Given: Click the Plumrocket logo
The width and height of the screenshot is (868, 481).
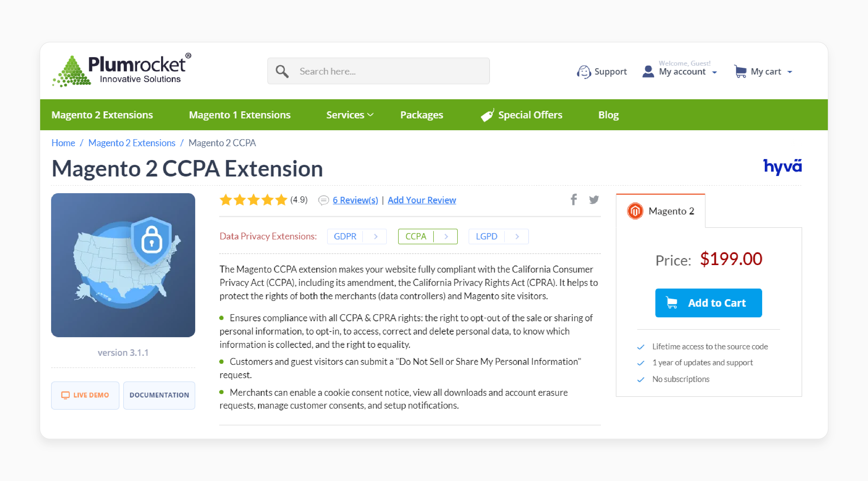Looking at the screenshot, I should [x=122, y=70].
